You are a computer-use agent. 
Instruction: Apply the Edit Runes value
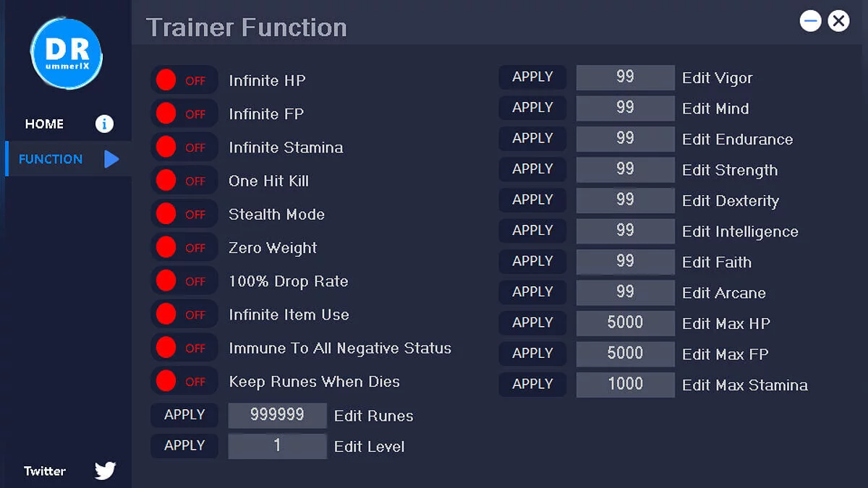[x=184, y=415]
